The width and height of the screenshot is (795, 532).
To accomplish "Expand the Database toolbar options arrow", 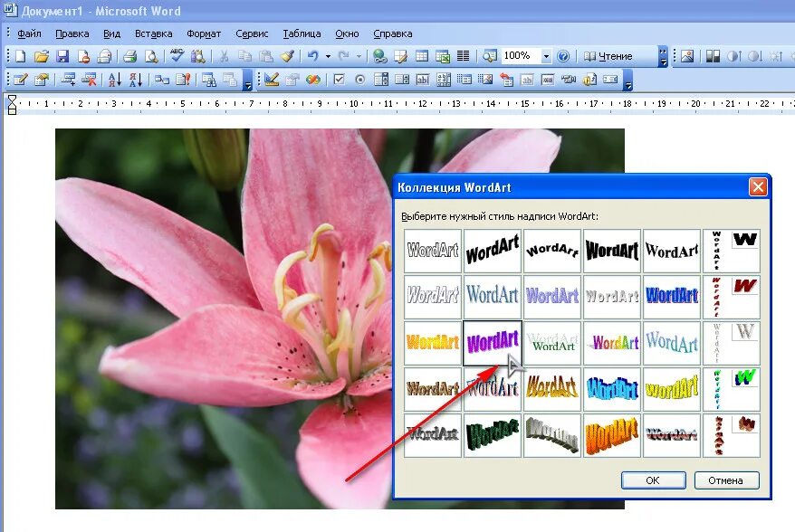I will click(248, 81).
